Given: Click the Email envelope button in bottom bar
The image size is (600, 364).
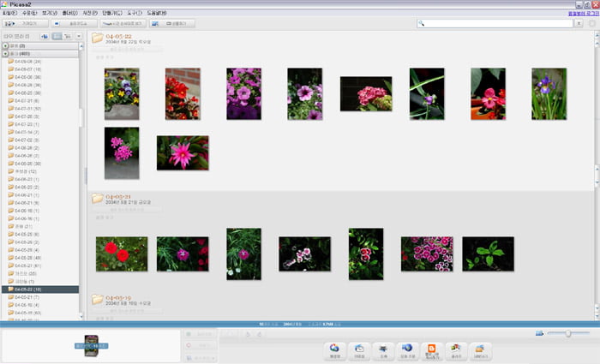Looking at the screenshot, I should [359, 350].
